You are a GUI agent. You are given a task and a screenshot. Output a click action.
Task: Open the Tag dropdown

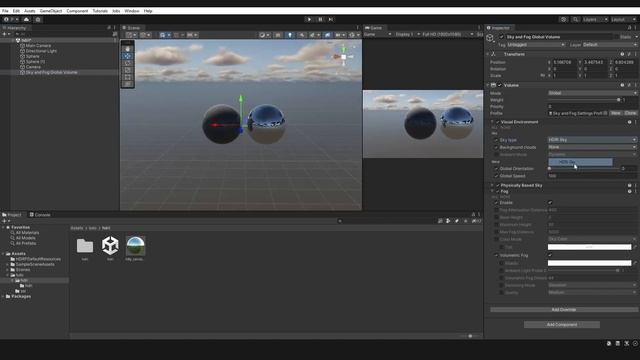536,44
